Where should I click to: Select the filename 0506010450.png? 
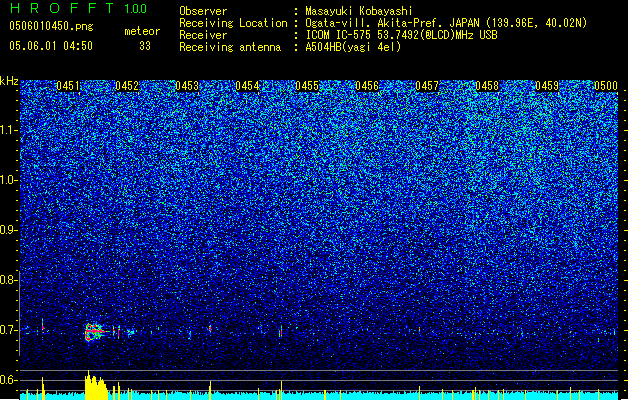click(x=51, y=26)
